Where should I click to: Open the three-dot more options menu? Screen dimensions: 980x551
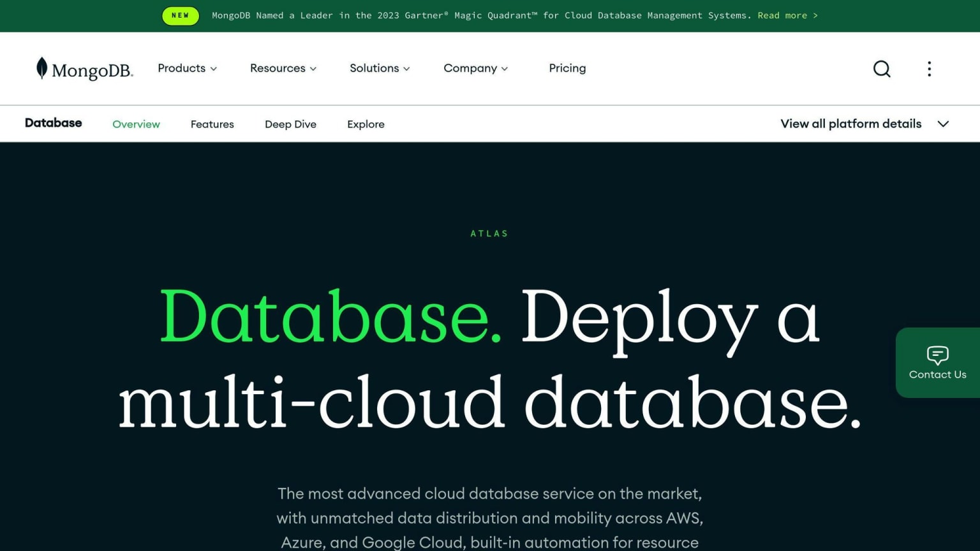[929, 69]
